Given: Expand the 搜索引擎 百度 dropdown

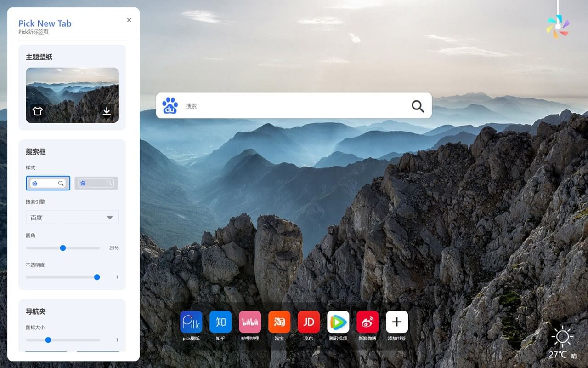Looking at the screenshot, I should click(x=72, y=218).
